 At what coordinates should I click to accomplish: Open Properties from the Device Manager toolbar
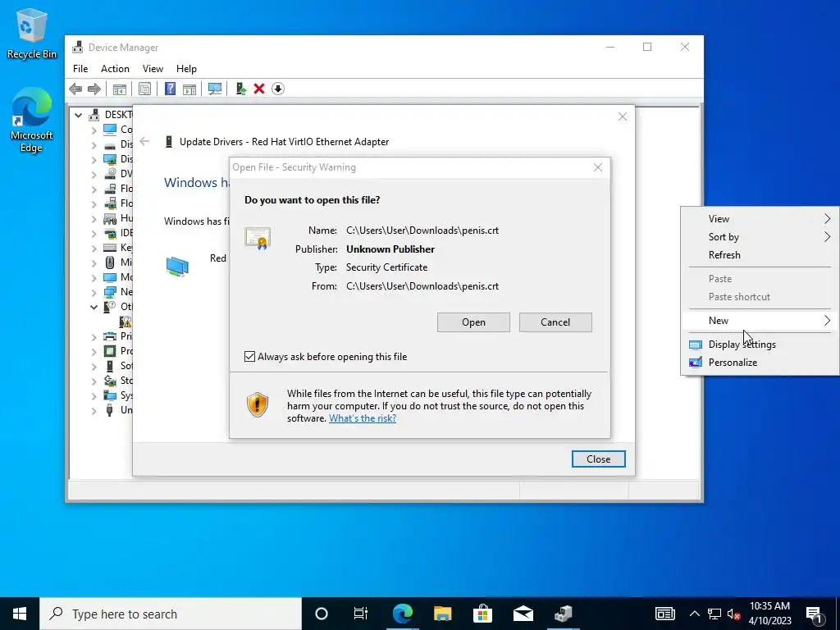(144, 89)
